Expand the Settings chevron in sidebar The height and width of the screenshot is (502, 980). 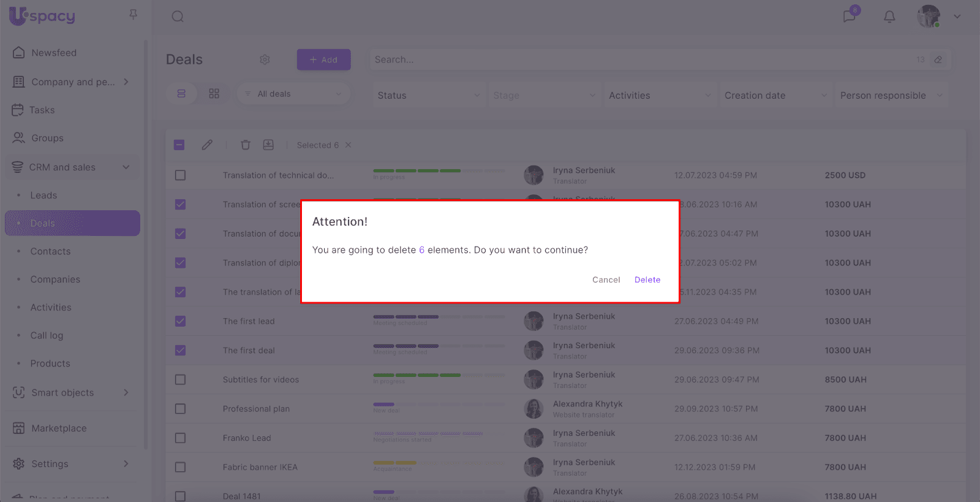(x=126, y=463)
